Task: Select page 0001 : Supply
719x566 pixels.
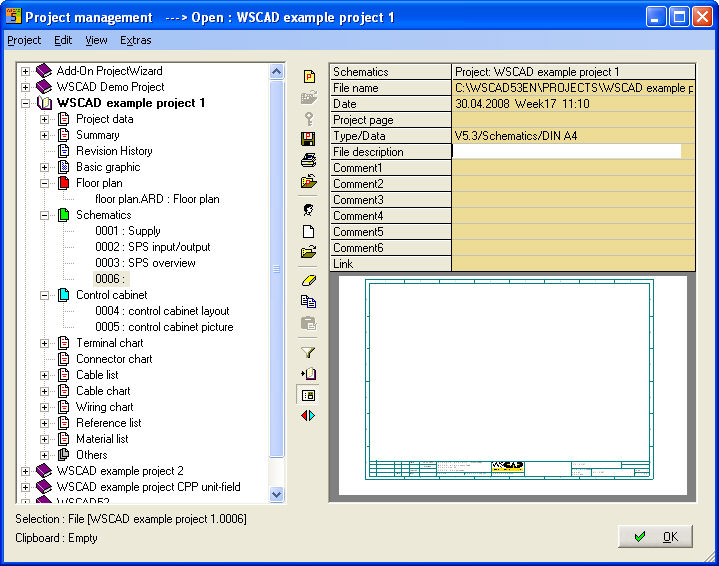Action: click(x=128, y=231)
